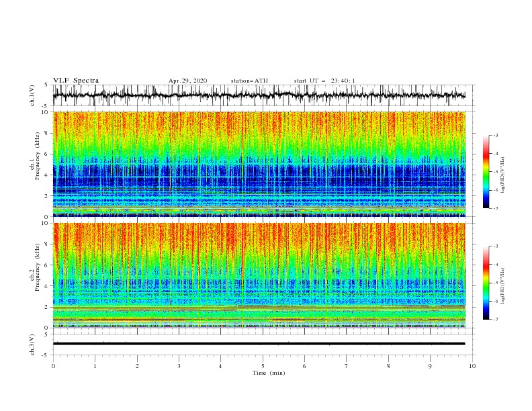Click the "10" kHz tick of ch.1 spectrogram

(x=46, y=112)
